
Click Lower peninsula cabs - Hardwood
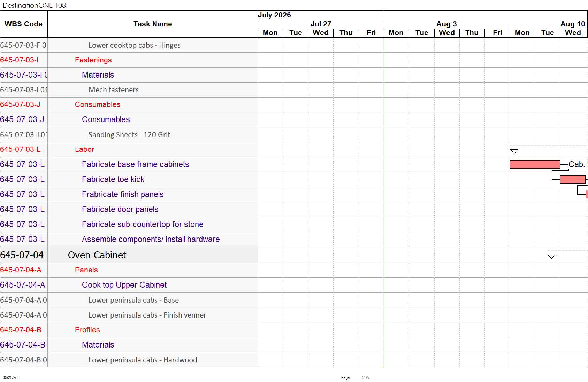(x=143, y=360)
